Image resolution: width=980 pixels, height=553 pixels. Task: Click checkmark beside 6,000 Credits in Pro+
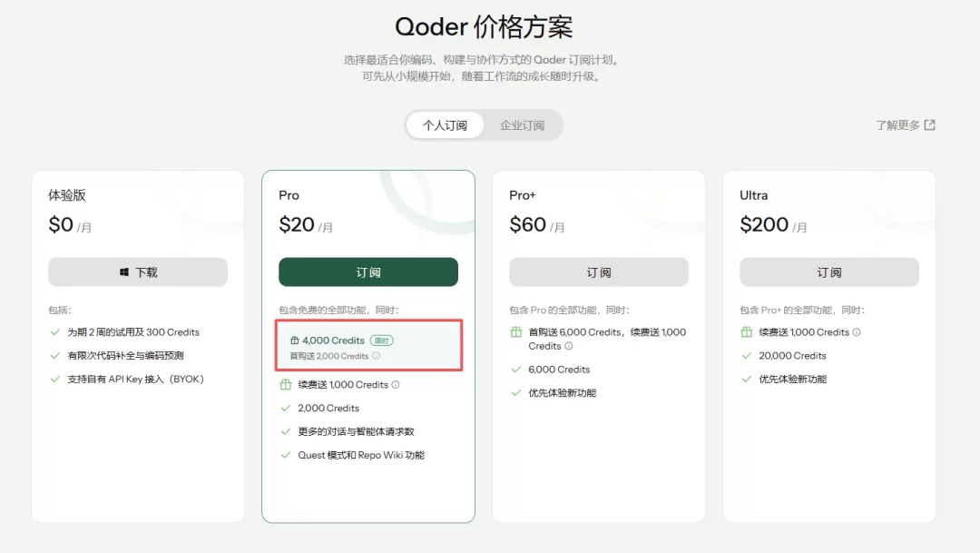point(516,370)
